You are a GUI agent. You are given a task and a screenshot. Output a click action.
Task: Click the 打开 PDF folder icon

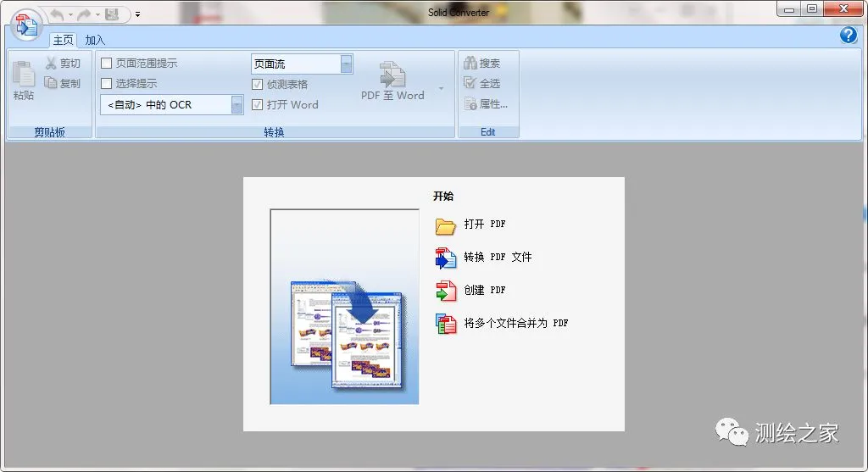point(446,225)
